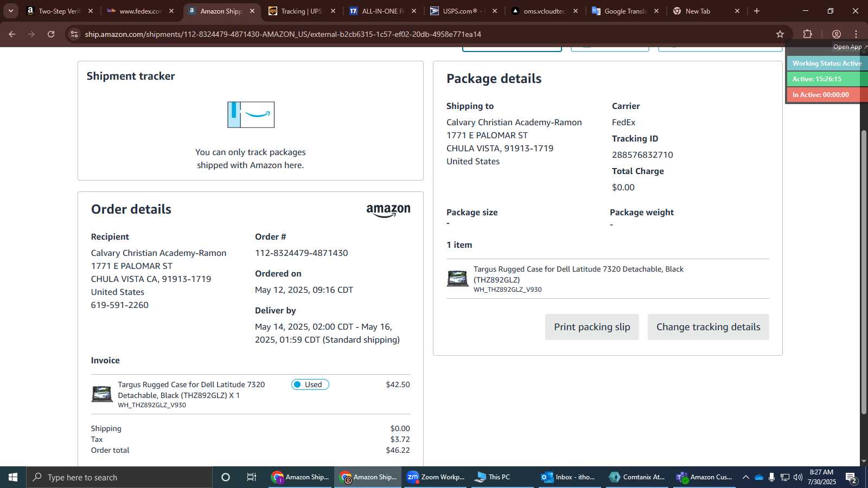Click the volume speaker tray icon
The height and width of the screenshot is (488, 868).
798,477
